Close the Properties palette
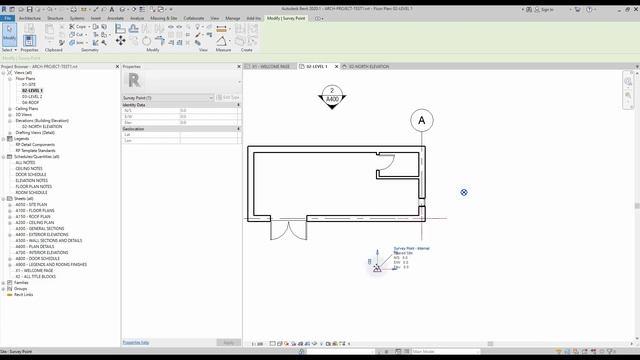The height and width of the screenshot is (360, 640). [x=239, y=67]
